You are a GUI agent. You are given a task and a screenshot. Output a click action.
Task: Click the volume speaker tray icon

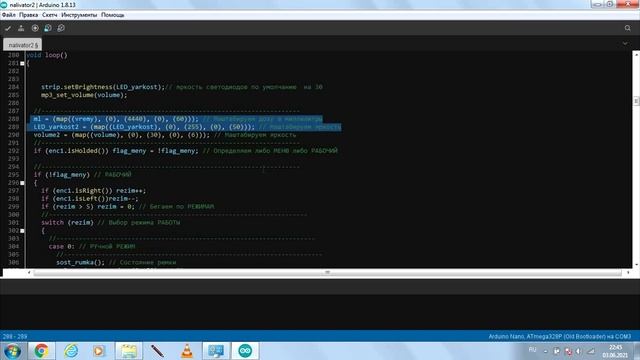tap(579, 351)
